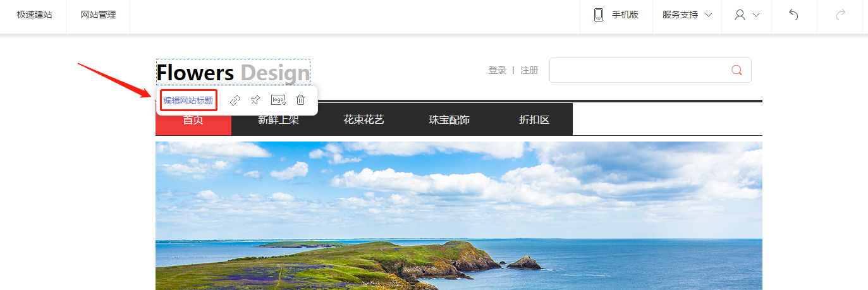Click the mobile phone icon
868x290 pixels.
pos(598,15)
